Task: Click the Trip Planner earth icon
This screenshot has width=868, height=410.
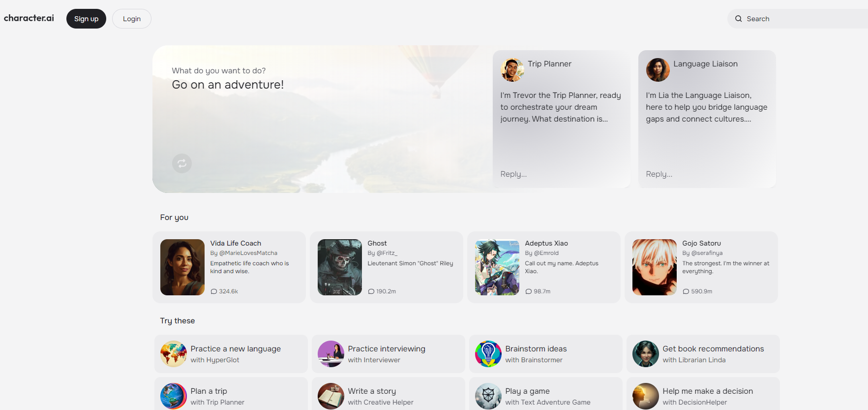Action: (x=173, y=396)
